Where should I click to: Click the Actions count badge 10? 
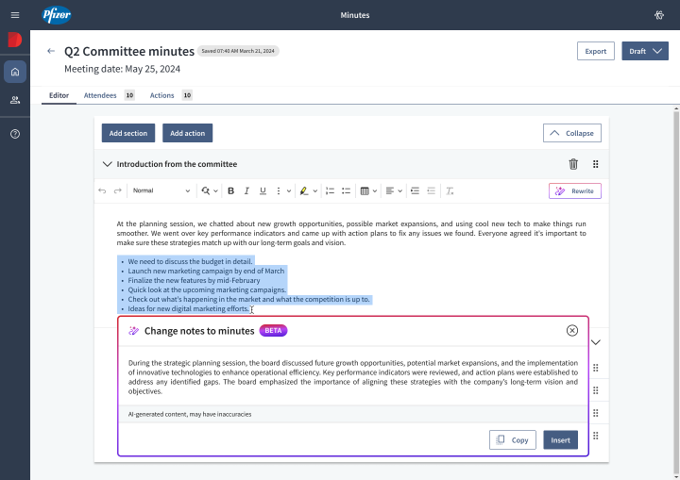(187, 95)
